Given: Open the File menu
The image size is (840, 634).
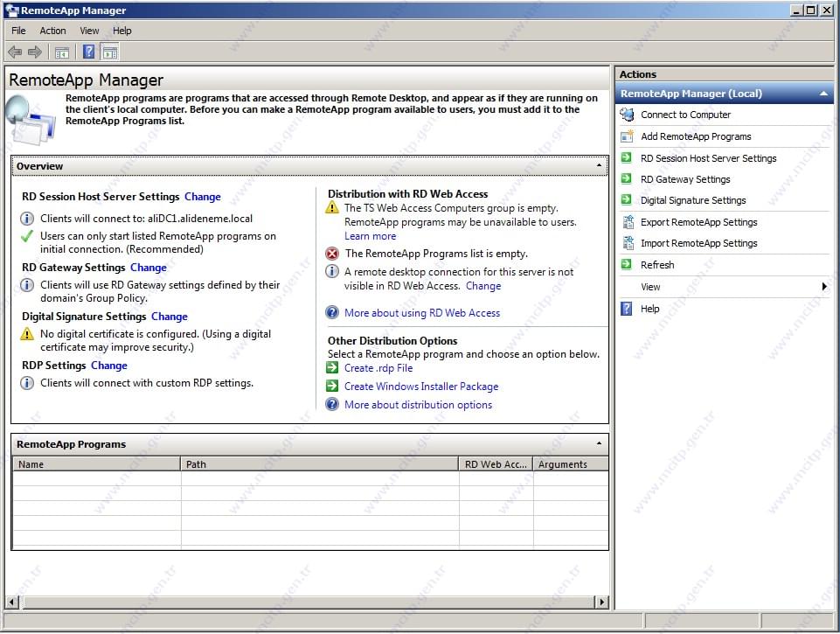Looking at the screenshot, I should pos(18,31).
